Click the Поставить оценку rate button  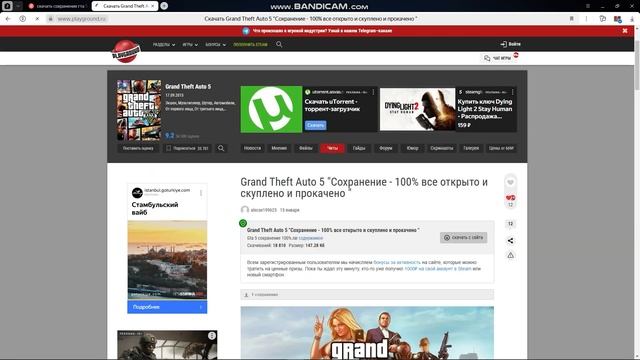coord(138,148)
